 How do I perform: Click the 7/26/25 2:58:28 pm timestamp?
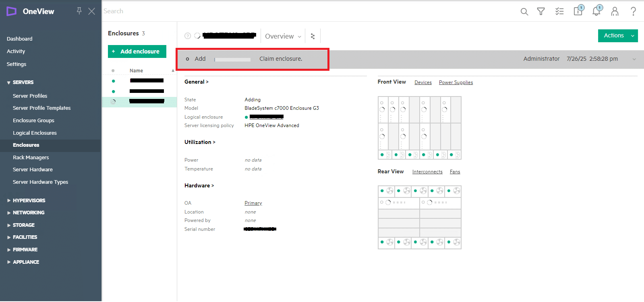[x=592, y=59]
